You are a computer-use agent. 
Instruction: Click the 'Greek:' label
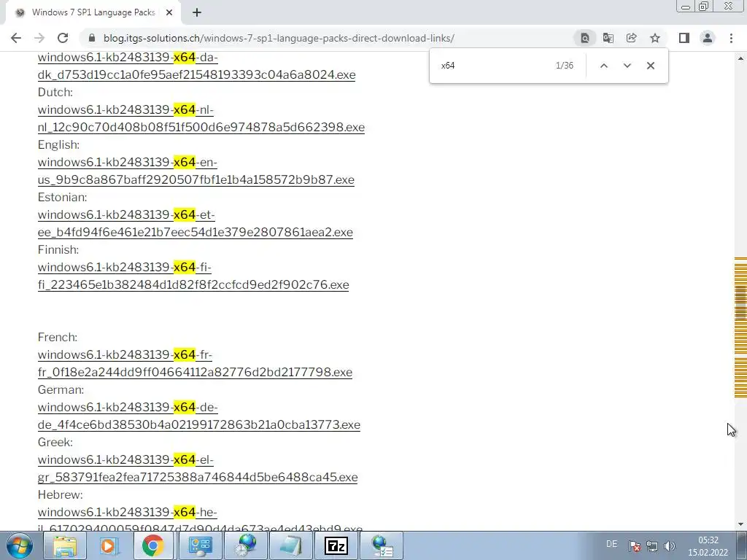coord(55,442)
